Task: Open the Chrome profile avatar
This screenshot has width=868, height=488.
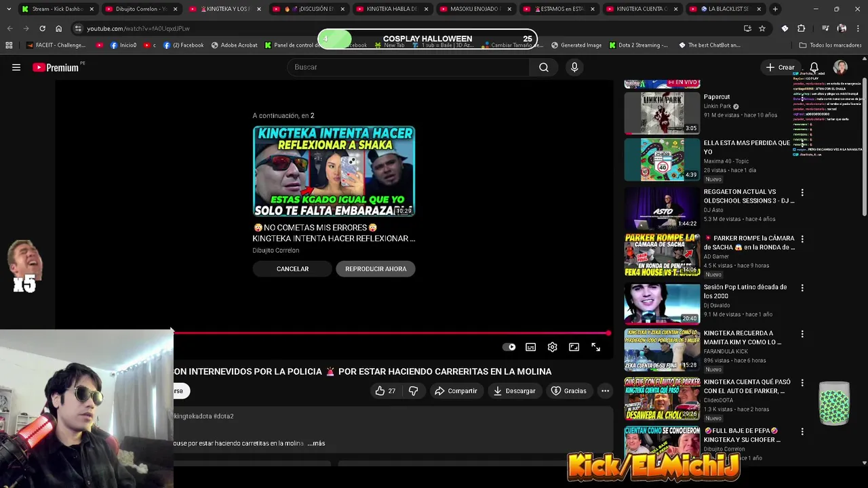Action: click(x=842, y=28)
